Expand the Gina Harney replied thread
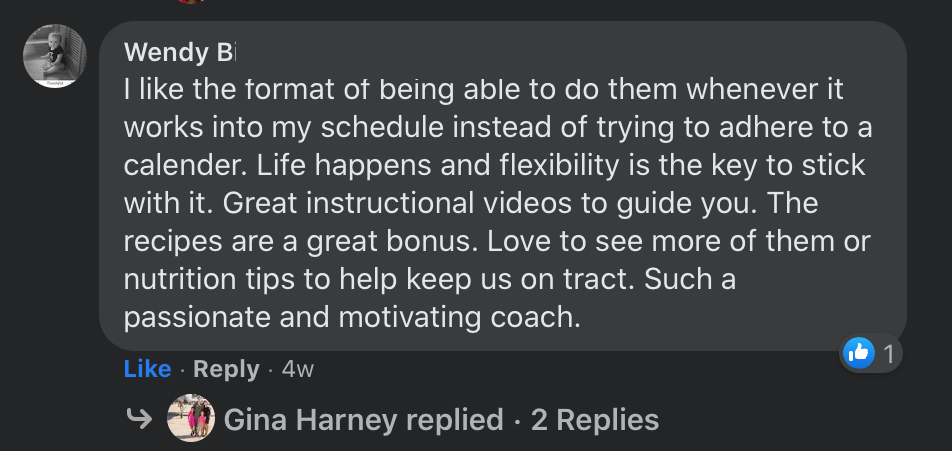Screen dimensions: 952x451 coord(363,420)
